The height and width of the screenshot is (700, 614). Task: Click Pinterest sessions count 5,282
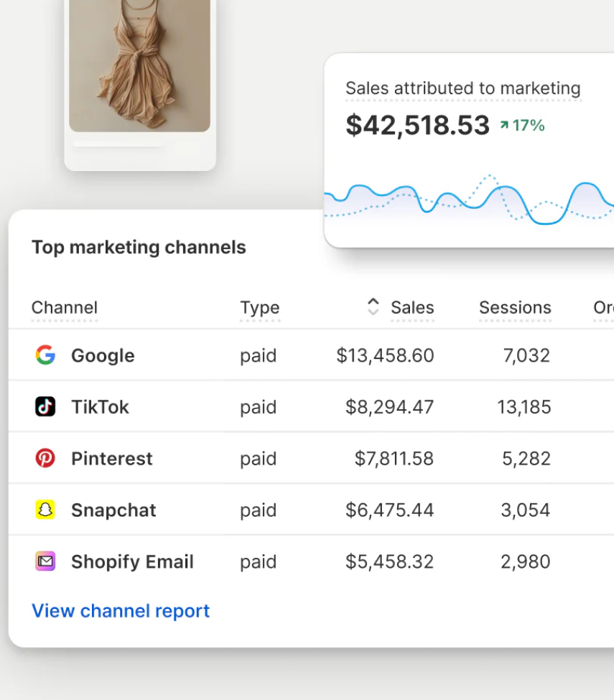526,459
